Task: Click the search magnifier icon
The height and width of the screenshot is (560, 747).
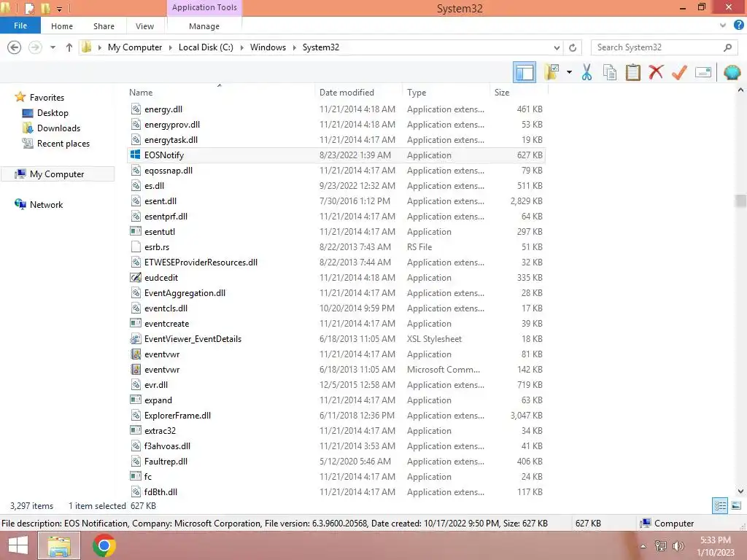Action: 727,47
